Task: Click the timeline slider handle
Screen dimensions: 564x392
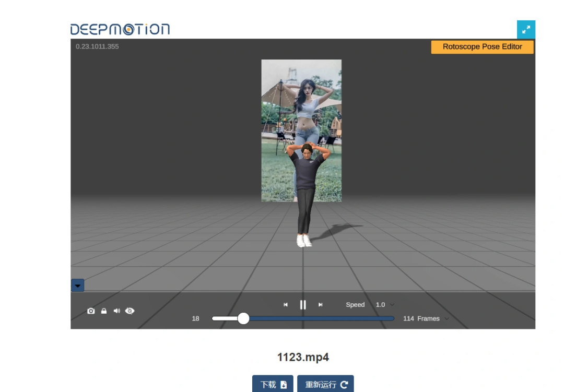Action: 243,318
